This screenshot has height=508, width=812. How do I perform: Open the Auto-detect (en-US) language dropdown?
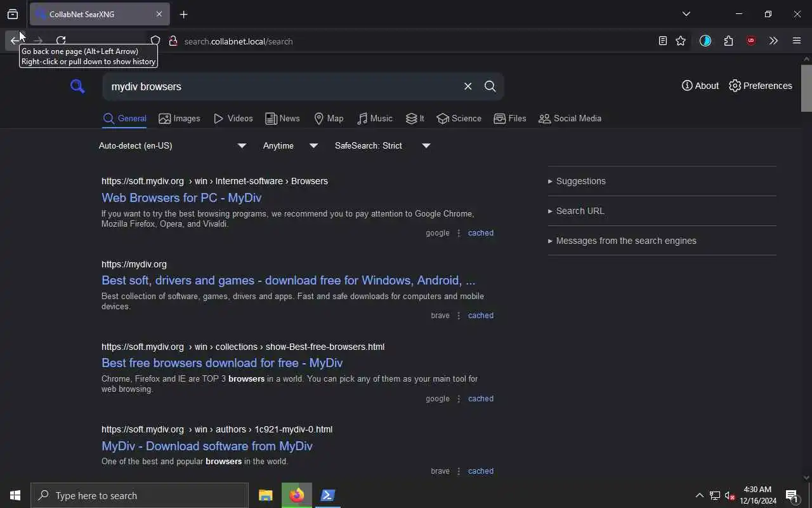(x=172, y=145)
